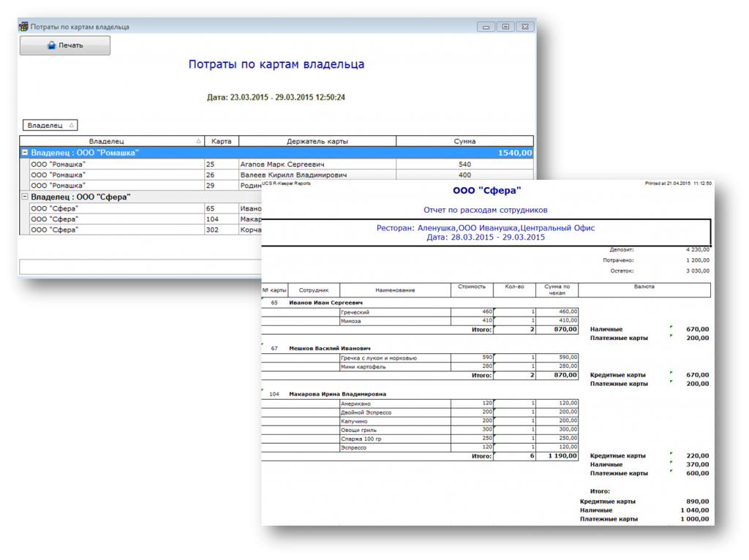Click the Мини картофель item
This screenshot has width=749, height=560.
coord(395,367)
